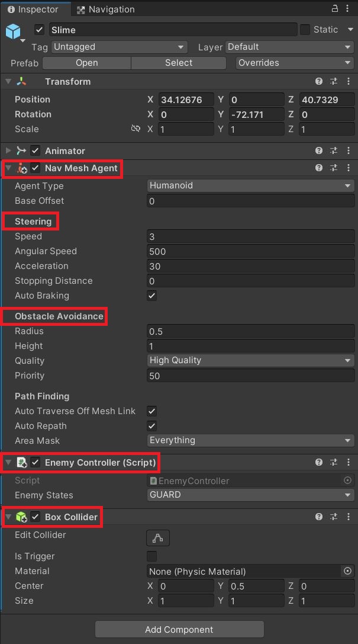Open Transform component help icon
Viewport: 358px width, 644px height.
tap(318, 81)
